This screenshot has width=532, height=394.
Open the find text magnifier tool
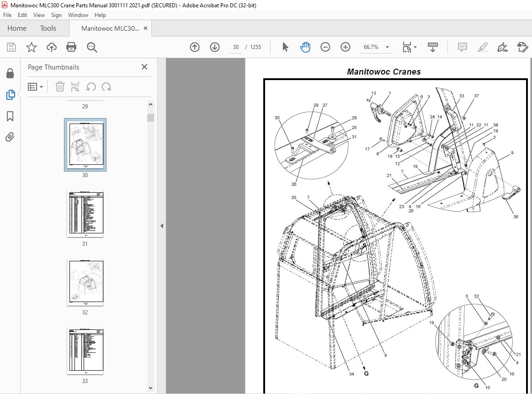coord(92,47)
